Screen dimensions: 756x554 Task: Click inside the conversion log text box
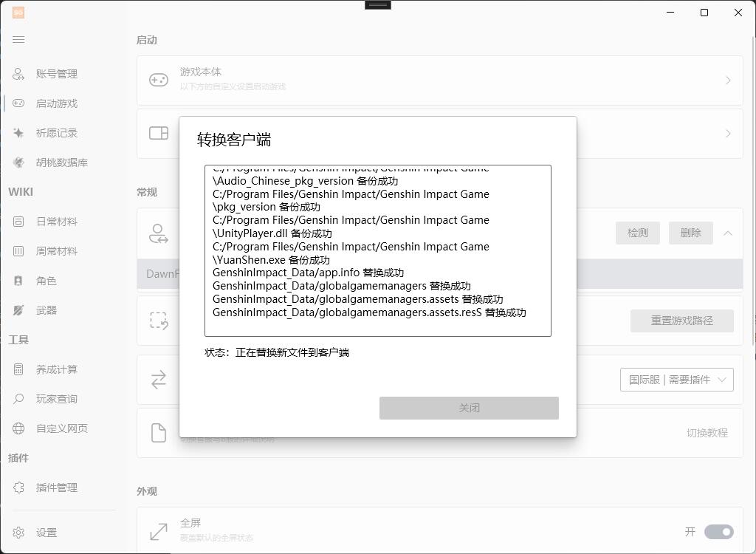377,251
